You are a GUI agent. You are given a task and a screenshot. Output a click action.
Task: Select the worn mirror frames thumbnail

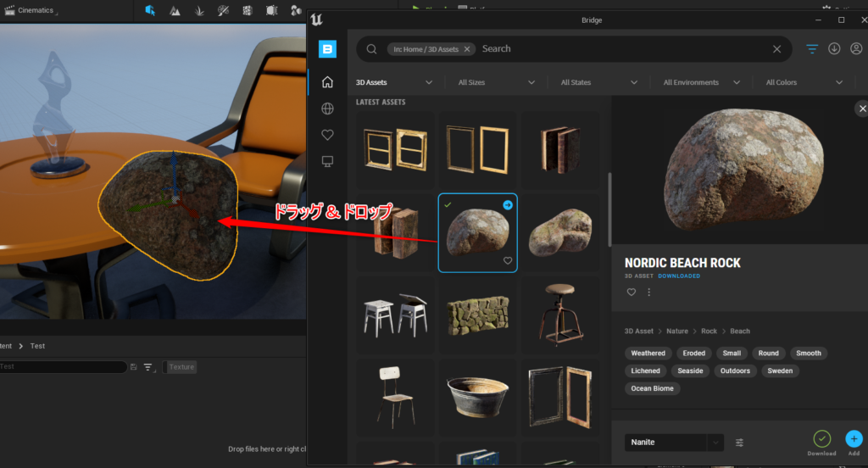click(x=559, y=397)
